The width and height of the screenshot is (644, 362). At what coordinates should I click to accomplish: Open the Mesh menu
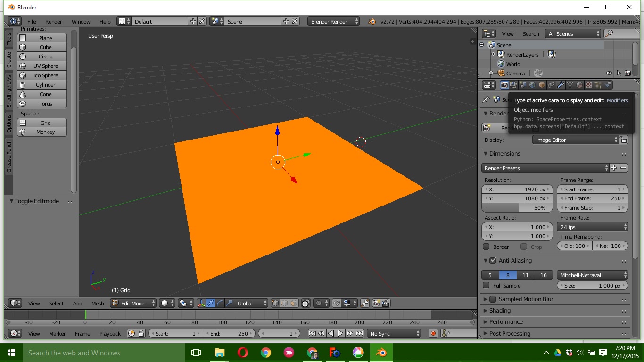pyautogui.click(x=98, y=303)
